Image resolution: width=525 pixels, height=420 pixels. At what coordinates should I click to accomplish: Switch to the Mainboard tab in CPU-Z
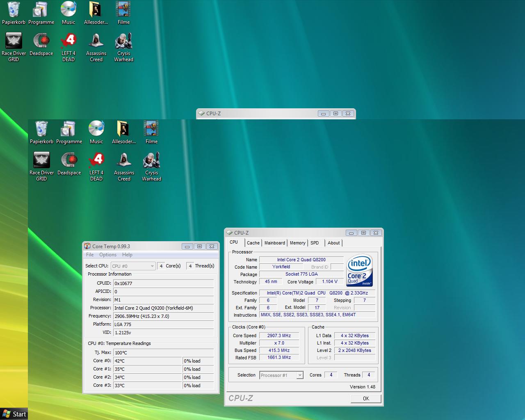[x=274, y=243]
